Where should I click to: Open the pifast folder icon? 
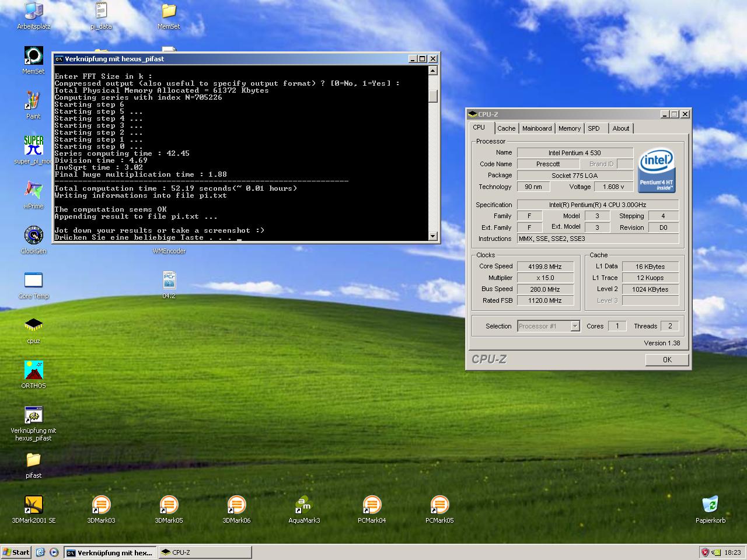(x=33, y=460)
